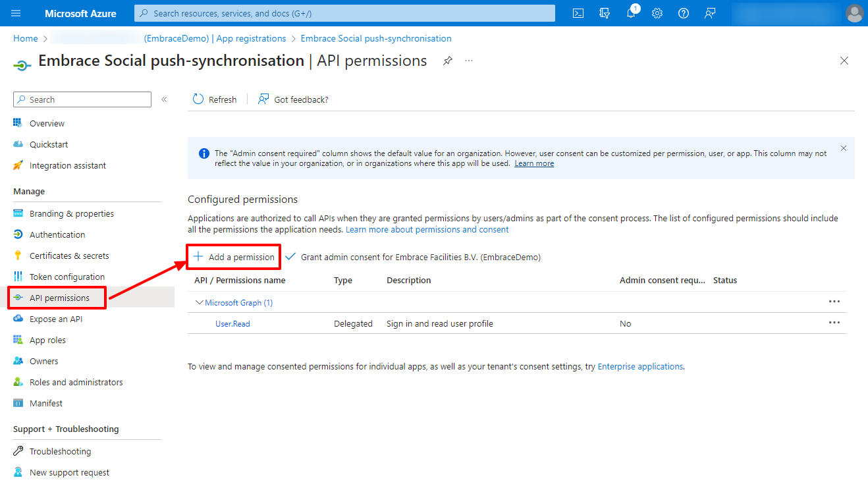
Task: Go to the Authentication page
Action: point(57,234)
